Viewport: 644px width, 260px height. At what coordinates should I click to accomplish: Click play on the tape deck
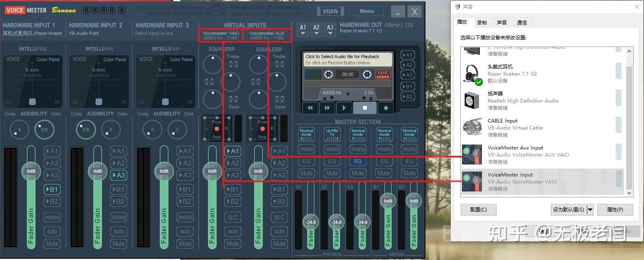tap(344, 108)
